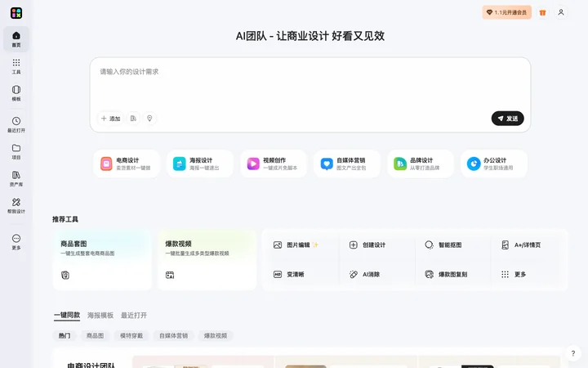Open 更多 tools in recommended tools panel

(x=514, y=275)
